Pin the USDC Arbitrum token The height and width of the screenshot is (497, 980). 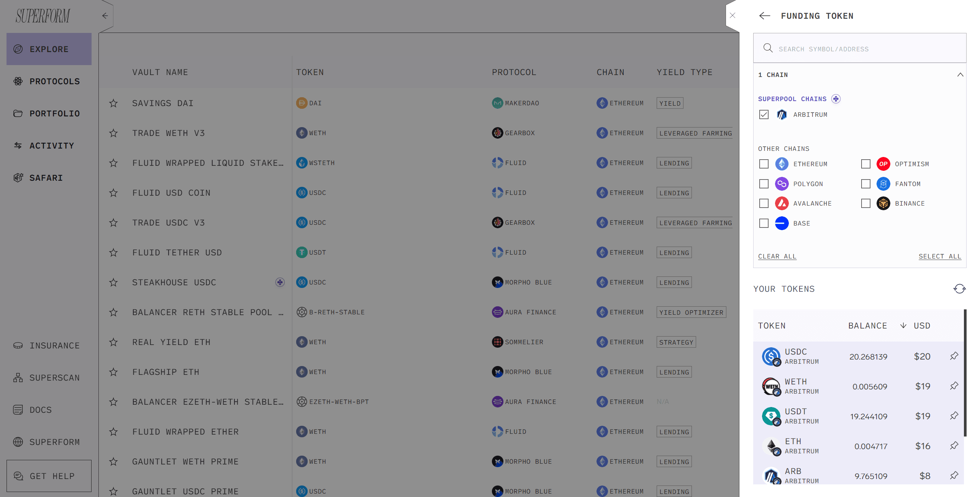point(954,356)
